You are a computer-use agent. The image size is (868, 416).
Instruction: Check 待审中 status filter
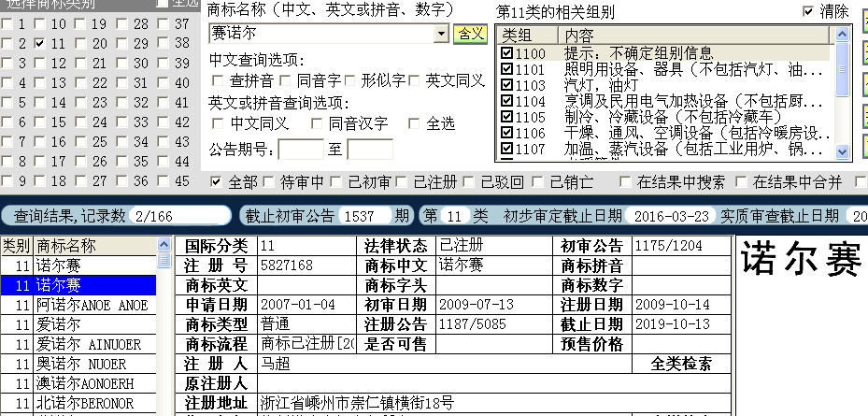point(268,182)
